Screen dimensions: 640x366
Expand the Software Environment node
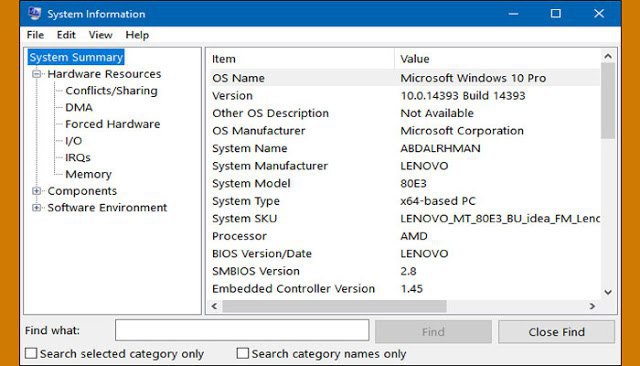click(37, 208)
